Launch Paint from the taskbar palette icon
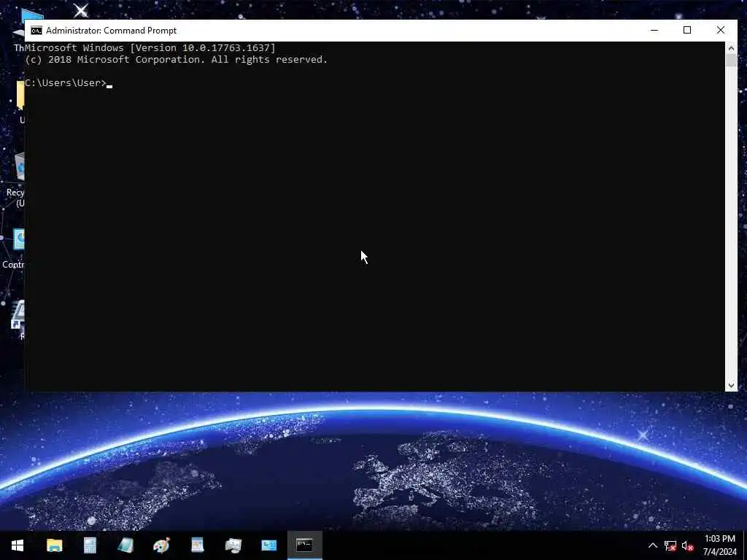747x560 pixels. pos(161,545)
